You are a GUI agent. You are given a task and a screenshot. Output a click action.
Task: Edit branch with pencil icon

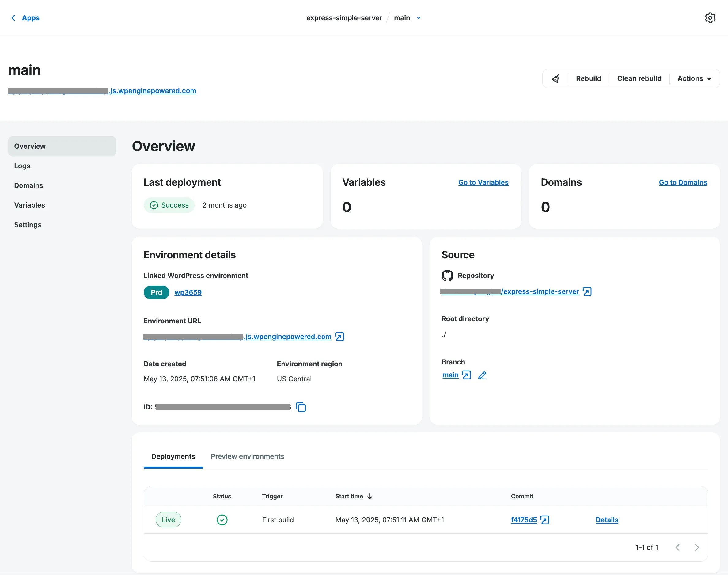click(x=482, y=375)
